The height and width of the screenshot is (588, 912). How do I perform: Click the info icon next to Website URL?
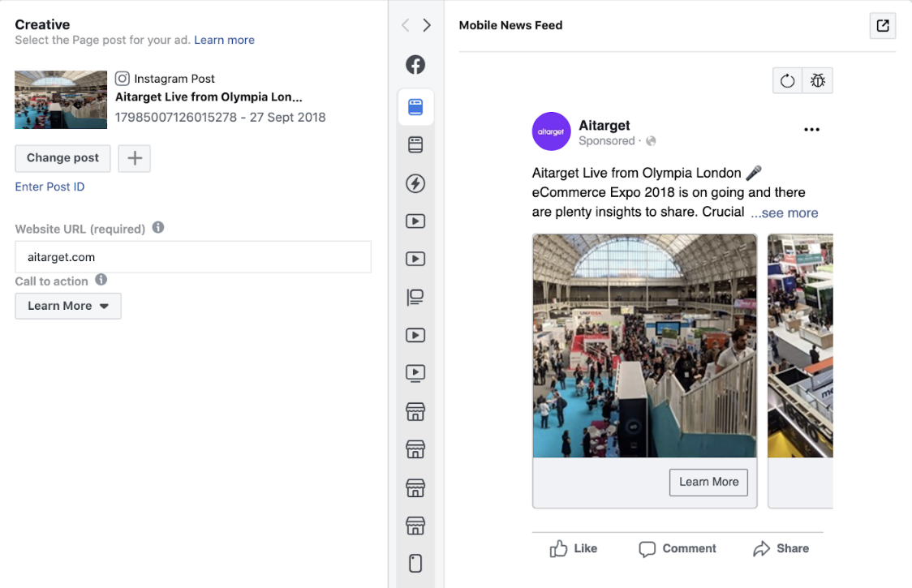[158, 228]
